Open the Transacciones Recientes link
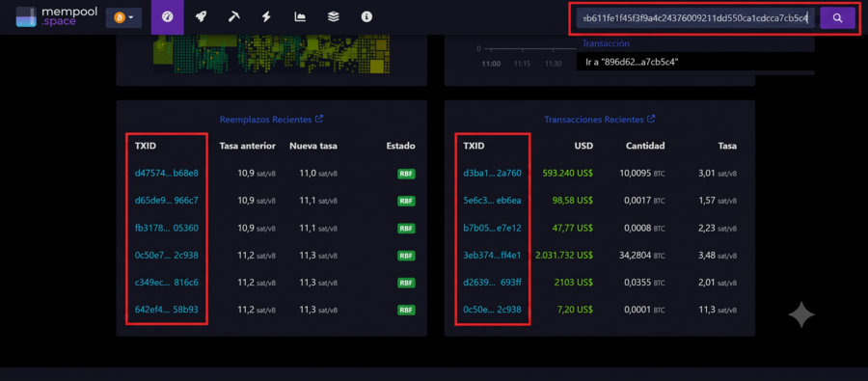 pyautogui.click(x=600, y=119)
